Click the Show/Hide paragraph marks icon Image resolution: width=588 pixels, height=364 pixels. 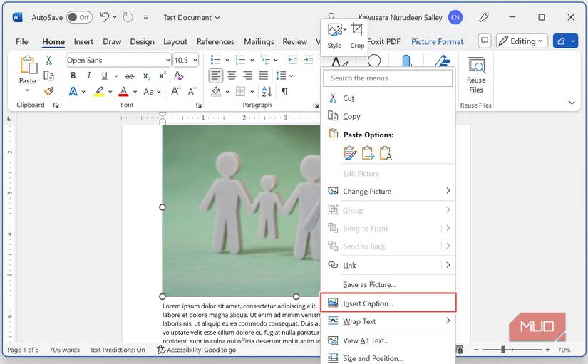click(x=284, y=92)
